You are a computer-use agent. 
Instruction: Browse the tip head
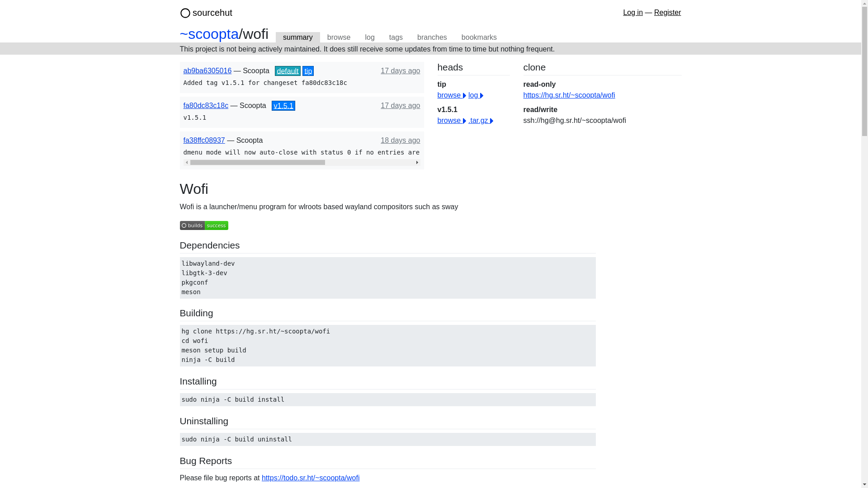(452, 95)
